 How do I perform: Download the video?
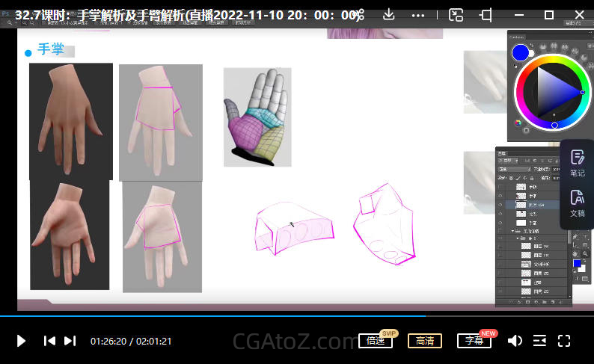coord(389,15)
